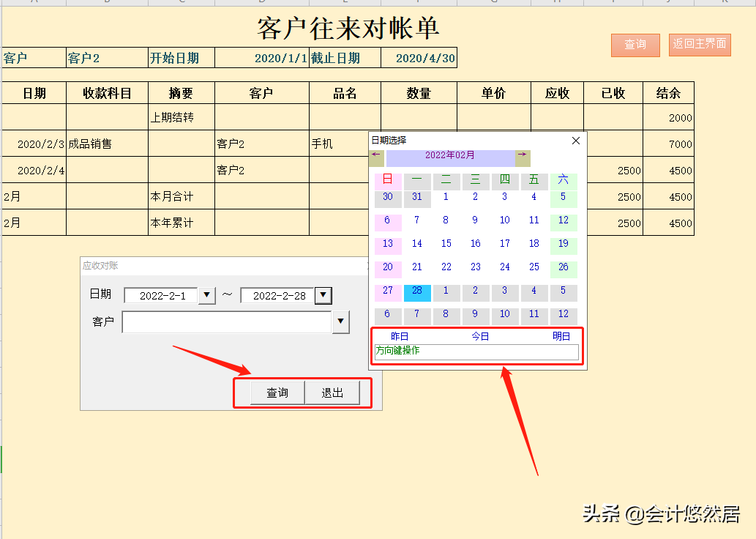
Task: Select date 15 in the February calendar
Action: [446, 244]
